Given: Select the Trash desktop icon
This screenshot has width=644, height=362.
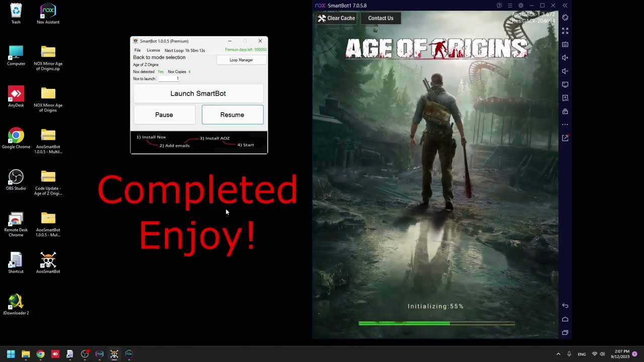Looking at the screenshot, I should click(16, 14).
